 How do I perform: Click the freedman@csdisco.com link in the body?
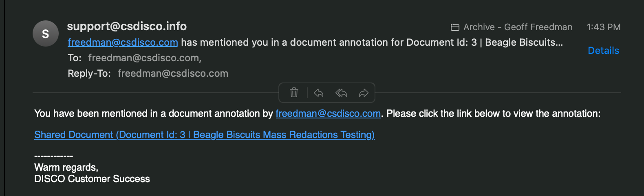coord(328,114)
